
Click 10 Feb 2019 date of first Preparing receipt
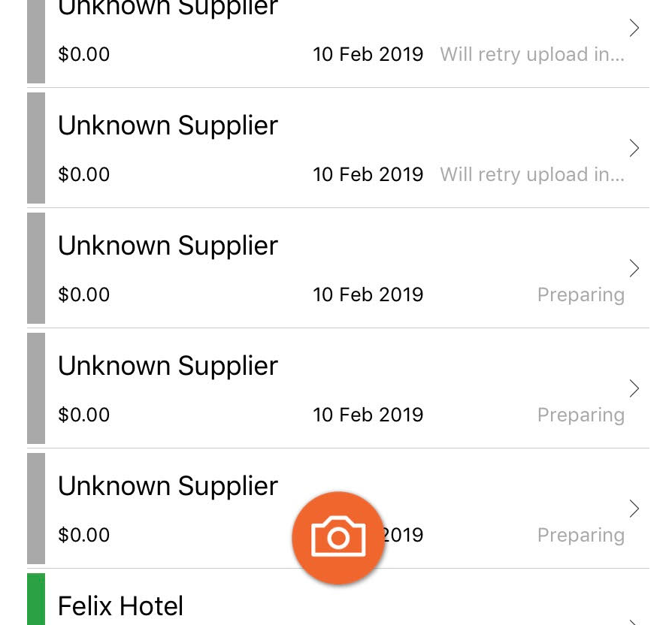pos(368,294)
